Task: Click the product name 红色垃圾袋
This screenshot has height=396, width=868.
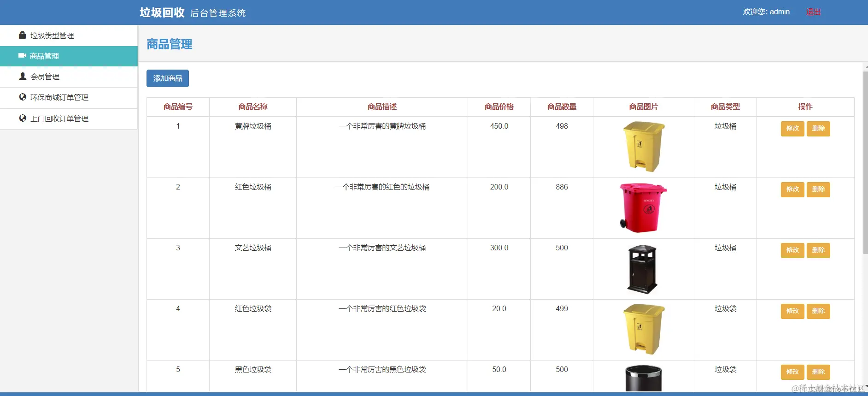Action: [x=253, y=309]
